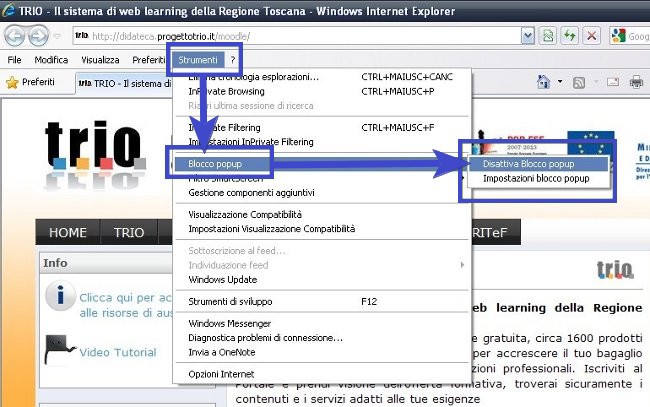Click the browser Back arrow button

pyautogui.click(x=15, y=36)
